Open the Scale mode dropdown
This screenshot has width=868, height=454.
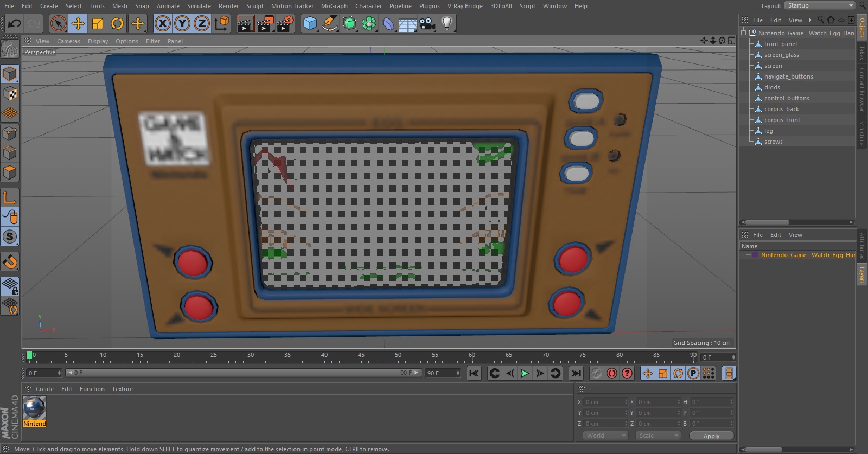[658, 436]
